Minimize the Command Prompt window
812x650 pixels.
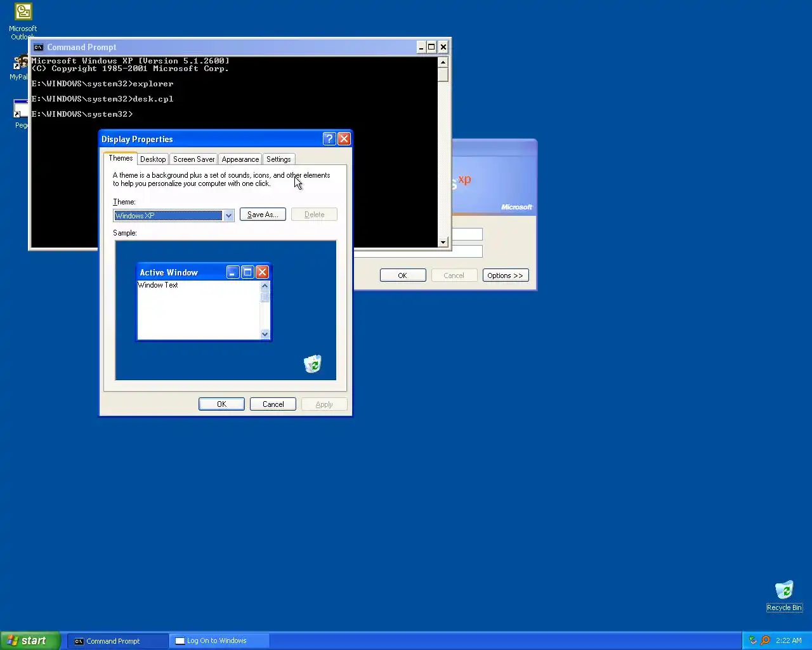click(x=421, y=47)
